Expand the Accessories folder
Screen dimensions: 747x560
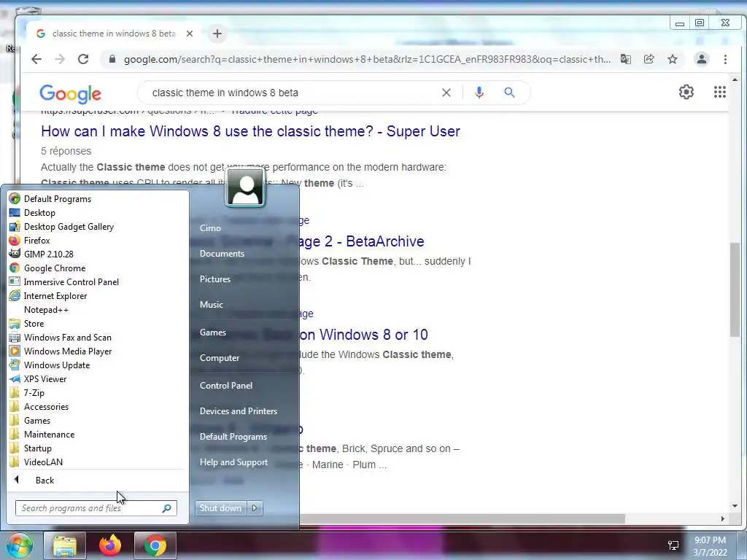point(46,406)
